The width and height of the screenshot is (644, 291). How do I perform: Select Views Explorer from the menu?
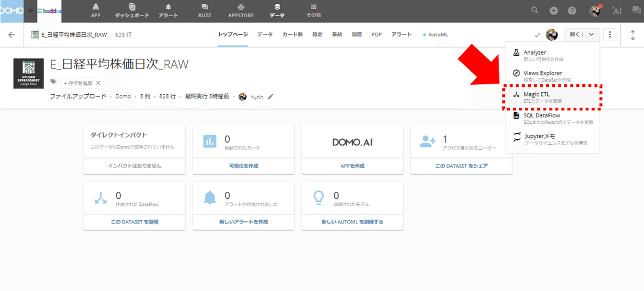pyautogui.click(x=553, y=76)
